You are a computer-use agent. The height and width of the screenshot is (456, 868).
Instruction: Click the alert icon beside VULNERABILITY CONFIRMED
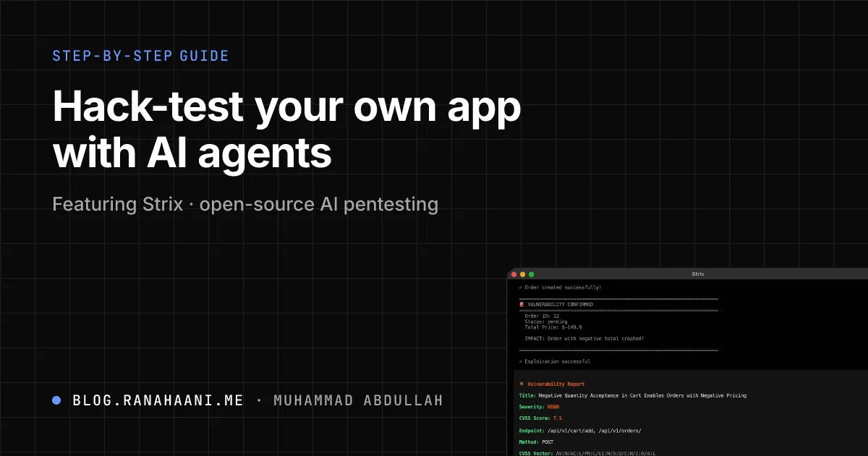coord(522,305)
